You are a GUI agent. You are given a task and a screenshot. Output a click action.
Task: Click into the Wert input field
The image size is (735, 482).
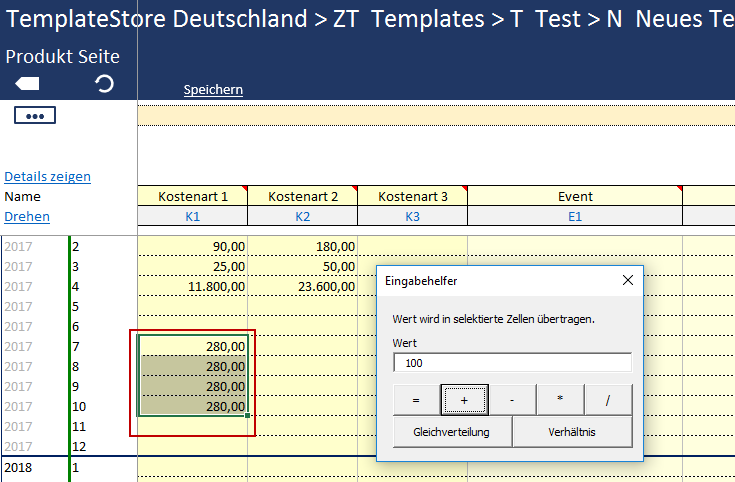[x=512, y=363]
